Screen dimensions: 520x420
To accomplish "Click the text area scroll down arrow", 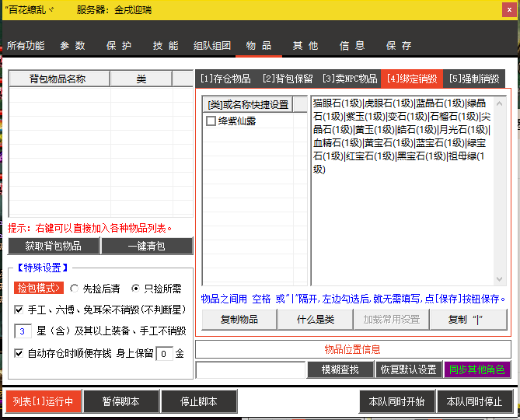I will point(500,279).
